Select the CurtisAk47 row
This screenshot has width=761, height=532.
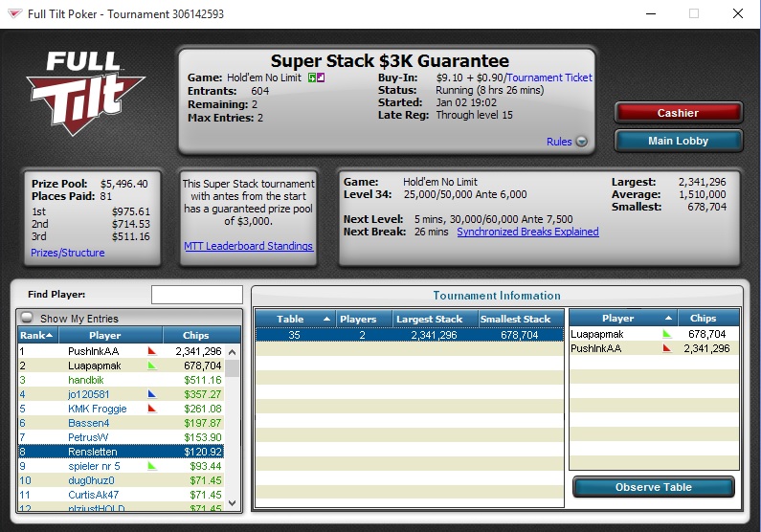tap(121, 495)
